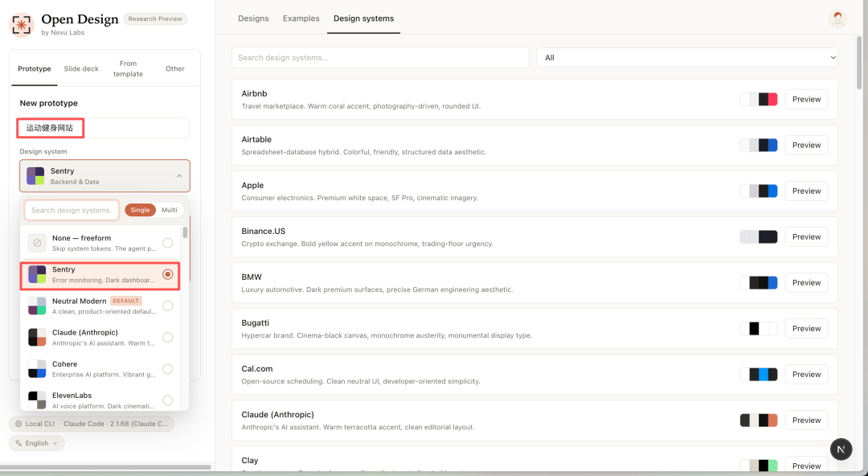Click the left sidebar horizontal scrollbar
Screen dimensions: 868x476
[x=106, y=467]
